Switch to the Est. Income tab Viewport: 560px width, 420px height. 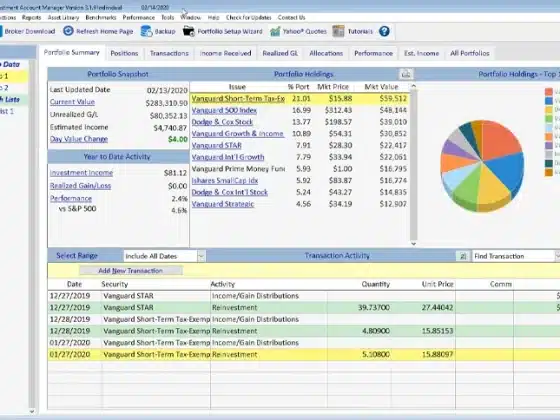pyautogui.click(x=421, y=53)
